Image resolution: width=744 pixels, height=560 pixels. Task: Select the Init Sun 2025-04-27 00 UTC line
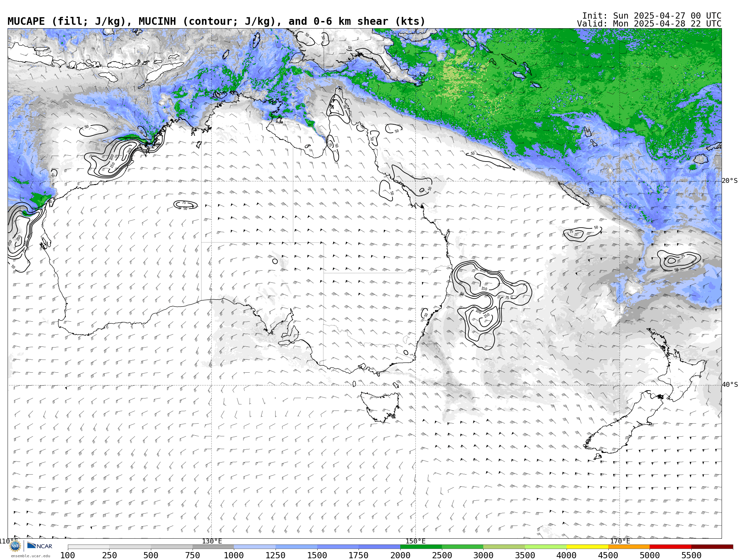[652, 16]
